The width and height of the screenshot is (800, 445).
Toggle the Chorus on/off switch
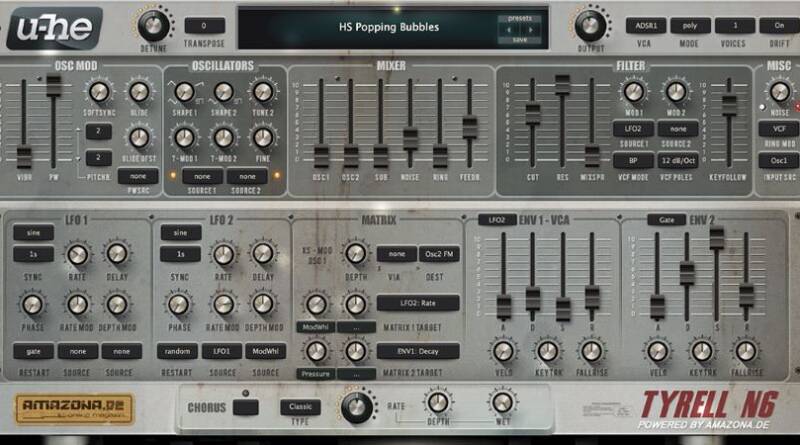tap(245, 407)
